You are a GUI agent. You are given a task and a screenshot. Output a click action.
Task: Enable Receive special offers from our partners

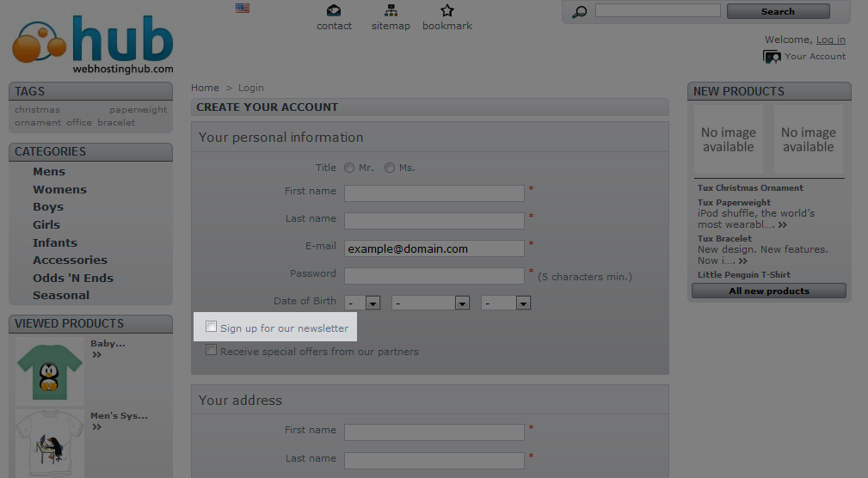(212, 351)
